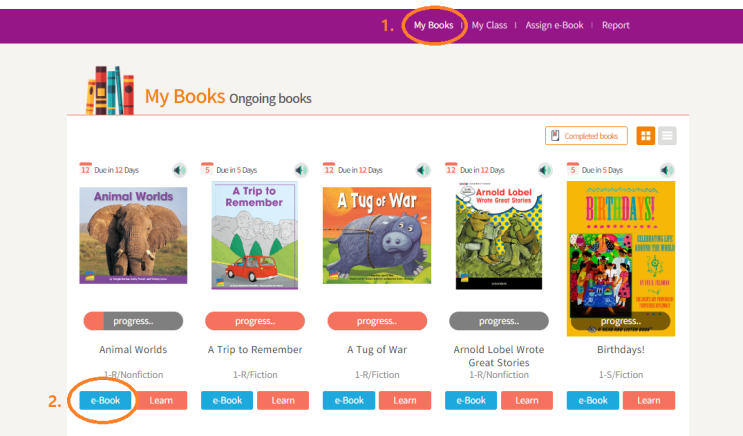The image size is (743, 436).
Task: Go to My Class menu
Action: tap(489, 25)
